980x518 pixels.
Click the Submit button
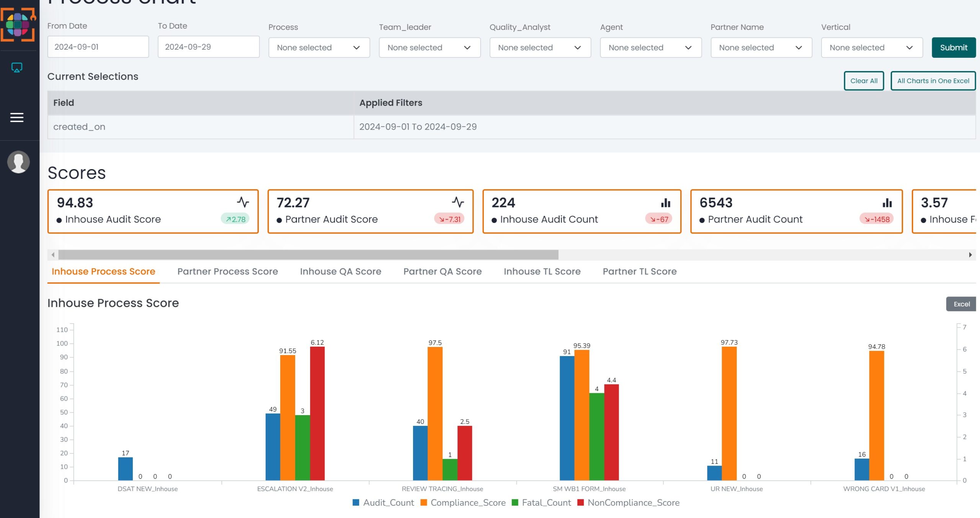[x=954, y=47]
